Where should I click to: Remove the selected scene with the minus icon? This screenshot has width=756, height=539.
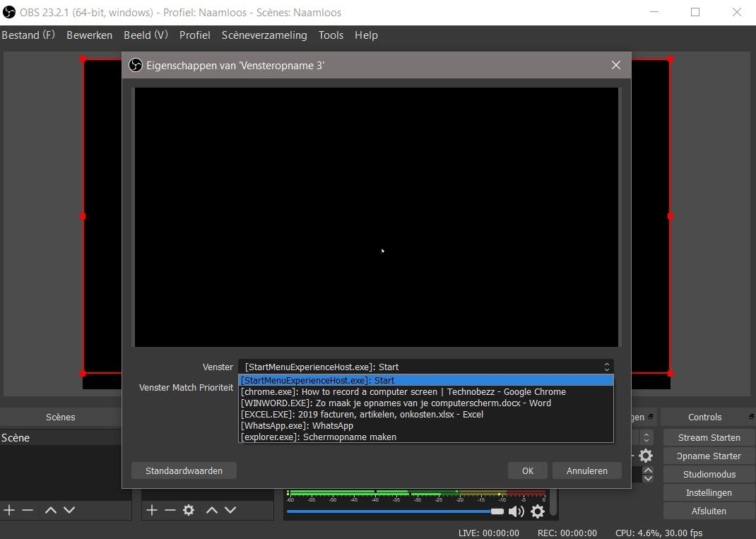[x=28, y=510]
